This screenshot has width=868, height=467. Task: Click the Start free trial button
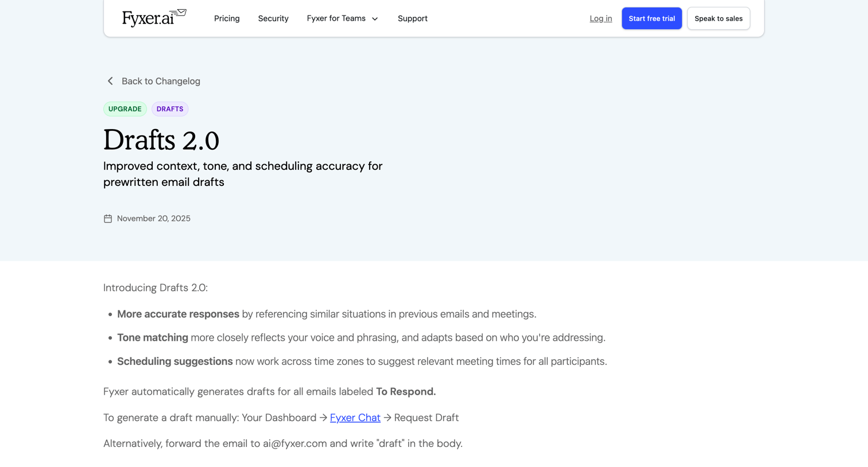tap(652, 18)
